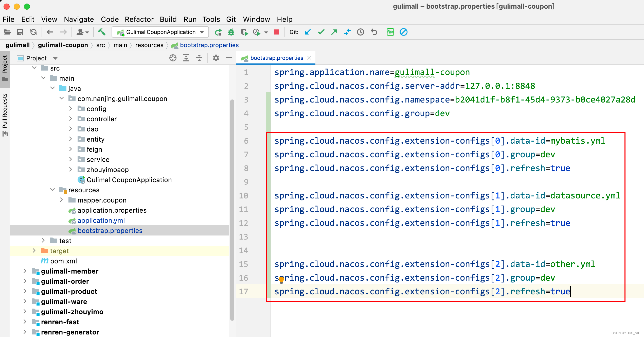The height and width of the screenshot is (337, 644).
Task: Select application.yml in the project tree
Action: coord(101,220)
